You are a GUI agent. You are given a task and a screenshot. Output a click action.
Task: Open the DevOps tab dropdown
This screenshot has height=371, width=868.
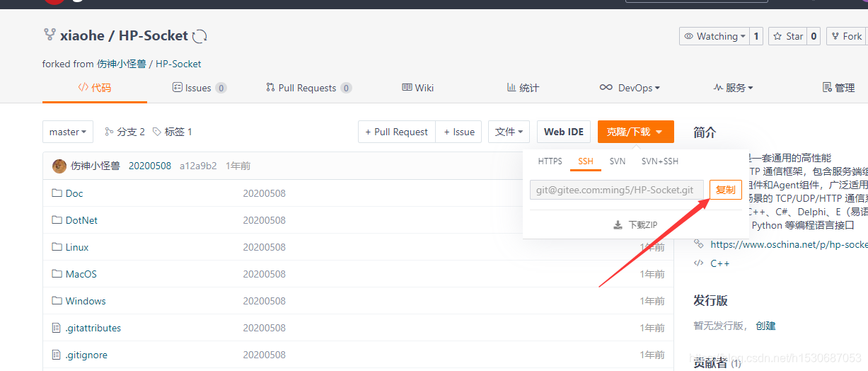coord(630,88)
